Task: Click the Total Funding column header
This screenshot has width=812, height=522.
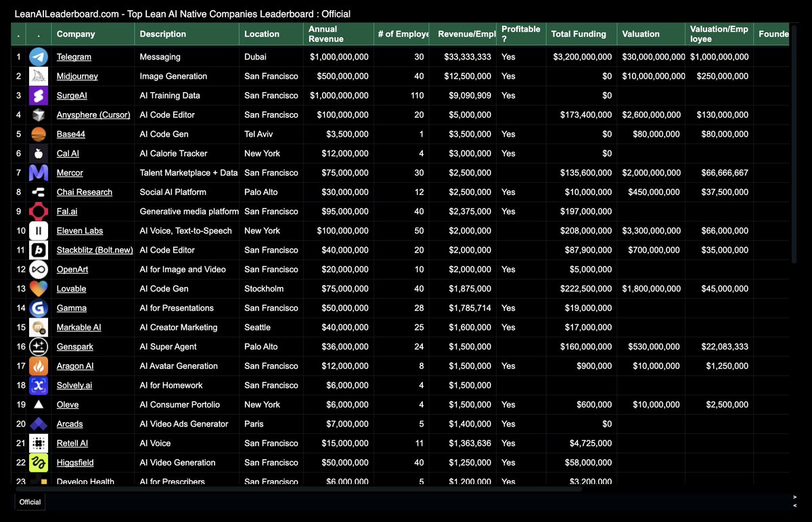Action: coord(581,34)
